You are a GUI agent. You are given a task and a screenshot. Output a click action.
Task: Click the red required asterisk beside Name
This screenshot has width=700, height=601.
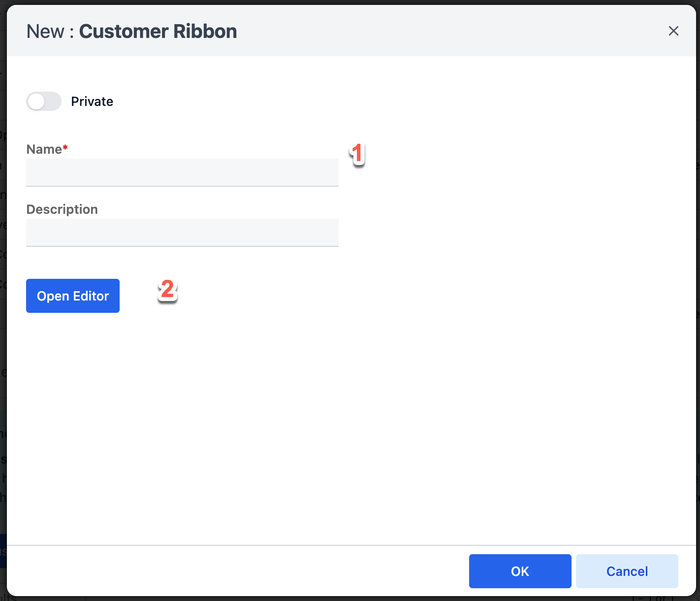pyautogui.click(x=65, y=148)
